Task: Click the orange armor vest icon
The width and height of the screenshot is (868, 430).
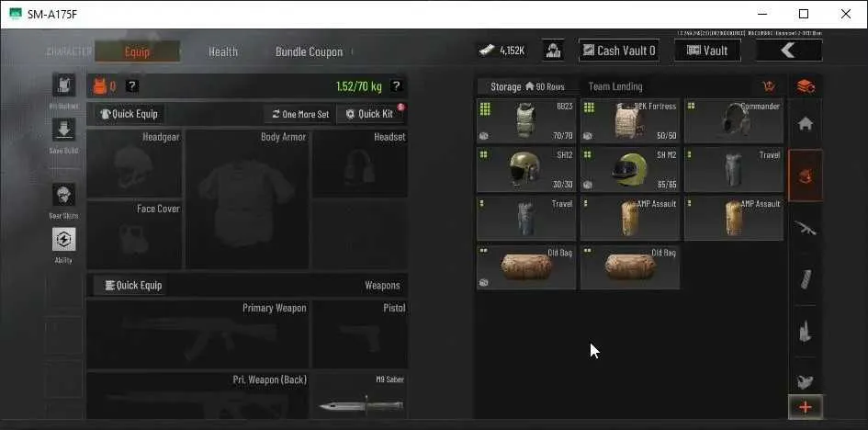Action: (99, 86)
